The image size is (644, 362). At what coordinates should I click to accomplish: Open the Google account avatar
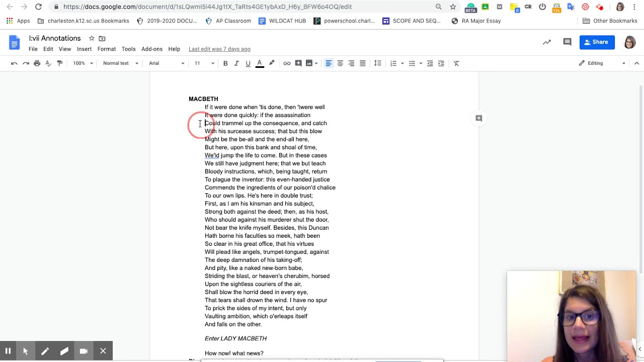point(629,42)
